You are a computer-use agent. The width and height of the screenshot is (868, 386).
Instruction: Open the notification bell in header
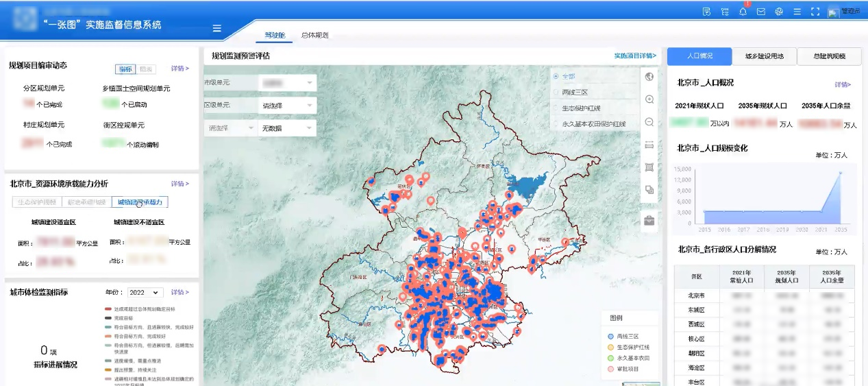click(x=743, y=12)
